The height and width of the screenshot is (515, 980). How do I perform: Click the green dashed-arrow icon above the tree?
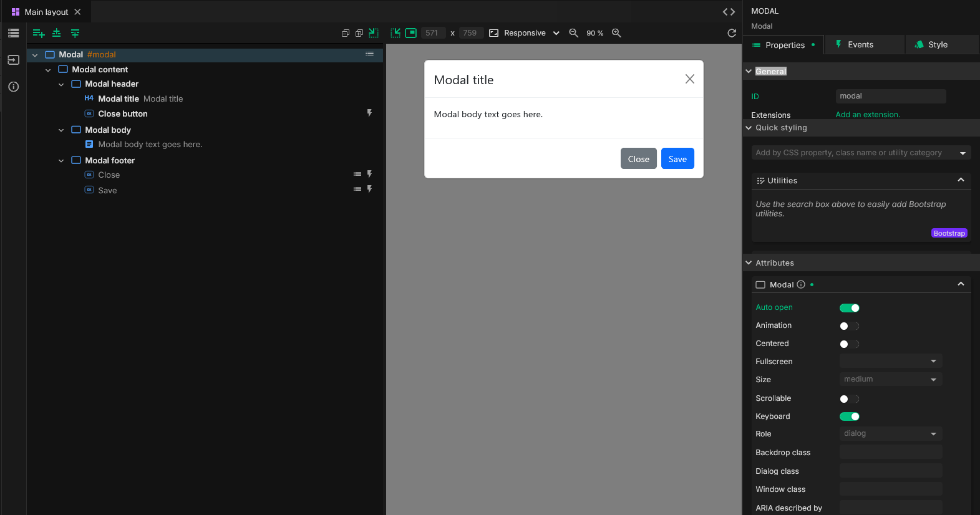tap(374, 33)
